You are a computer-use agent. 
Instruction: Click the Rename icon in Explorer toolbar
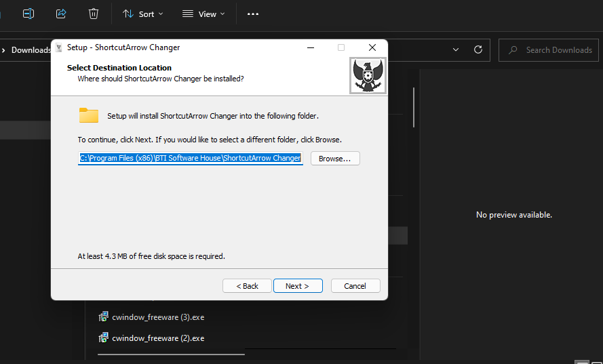28,14
